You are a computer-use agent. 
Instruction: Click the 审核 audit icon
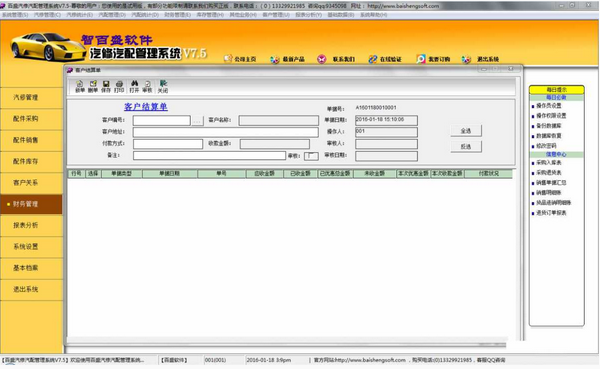pyautogui.click(x=147, y=87)
